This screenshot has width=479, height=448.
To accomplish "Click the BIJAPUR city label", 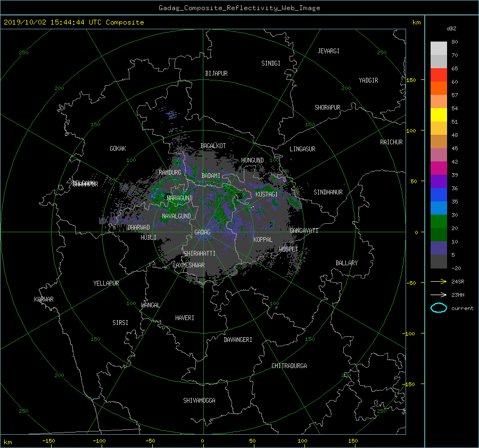I will (216, 74).
